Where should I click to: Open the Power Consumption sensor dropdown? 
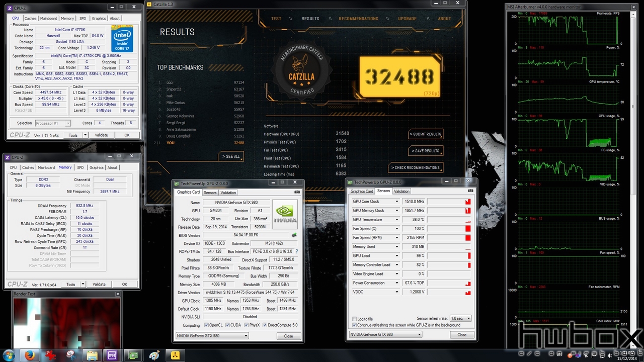(396, 283)
